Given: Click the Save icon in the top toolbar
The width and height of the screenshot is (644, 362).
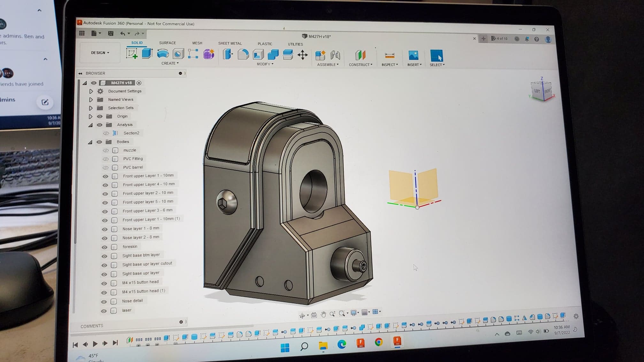Looking at the screenshot, I should [x=111, y=33].
